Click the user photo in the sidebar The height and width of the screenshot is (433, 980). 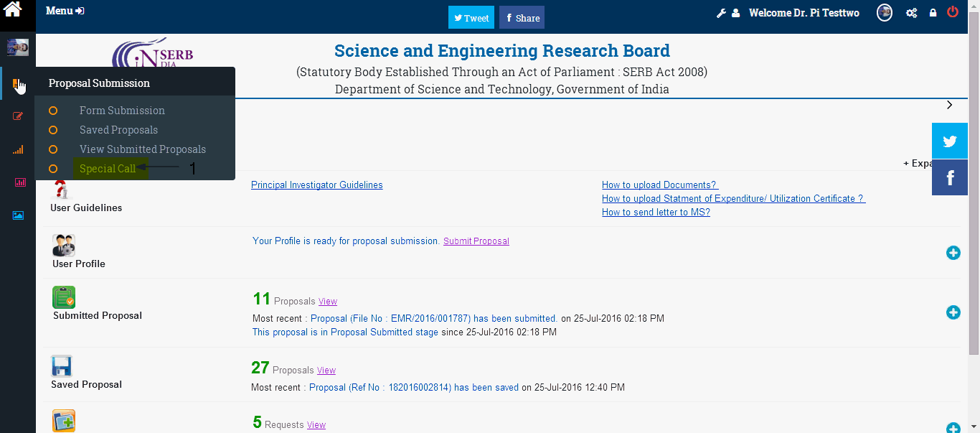pos(18,47)
